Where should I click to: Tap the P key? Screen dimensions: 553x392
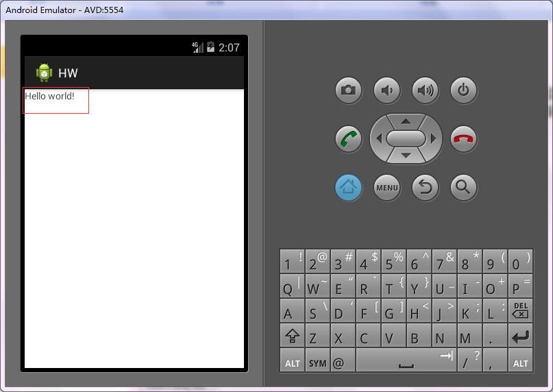pos(521,286)
